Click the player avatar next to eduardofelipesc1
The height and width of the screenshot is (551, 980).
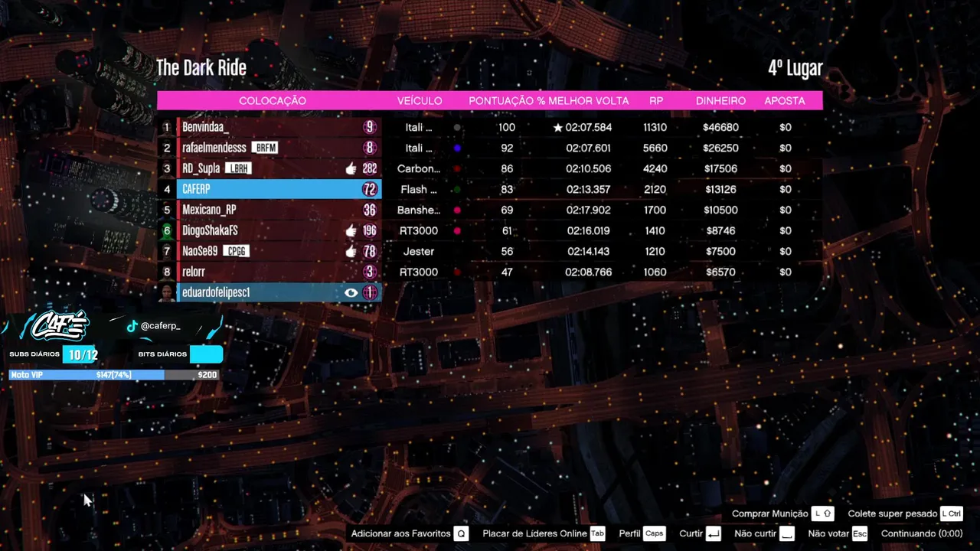click(x=167, y=292)
